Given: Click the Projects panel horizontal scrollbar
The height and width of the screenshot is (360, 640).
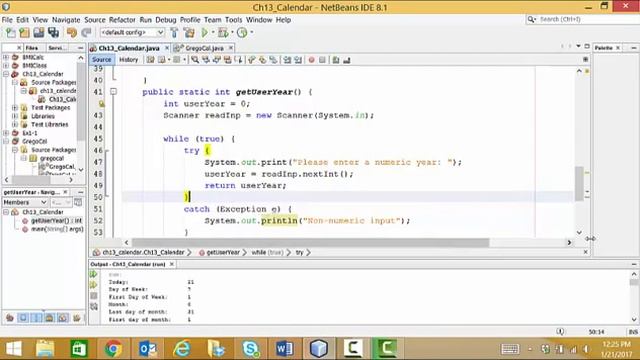Looking at the screenshot, I should [x=39, y=180].
